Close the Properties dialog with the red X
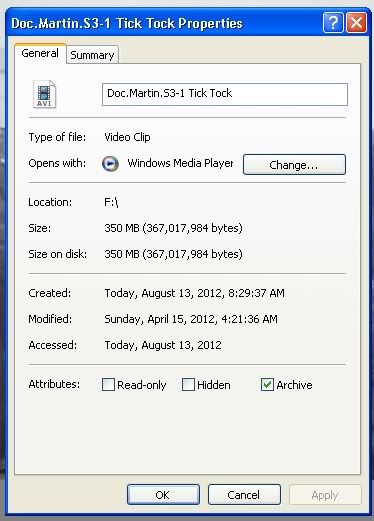Viewport: 374px width, 521px height. [x=356, y=23]
